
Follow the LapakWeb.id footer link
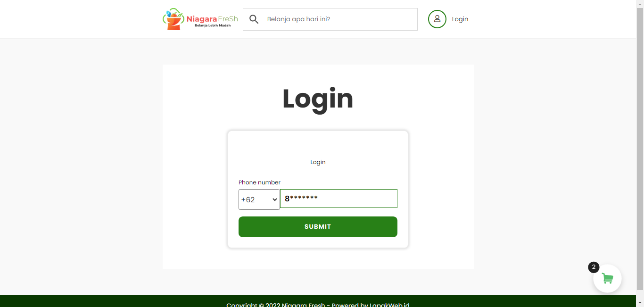pos(389,305)
